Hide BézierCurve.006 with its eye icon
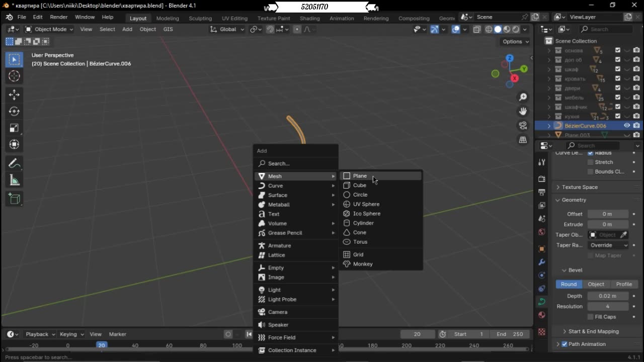644x362 pixels. pos(627,126)
